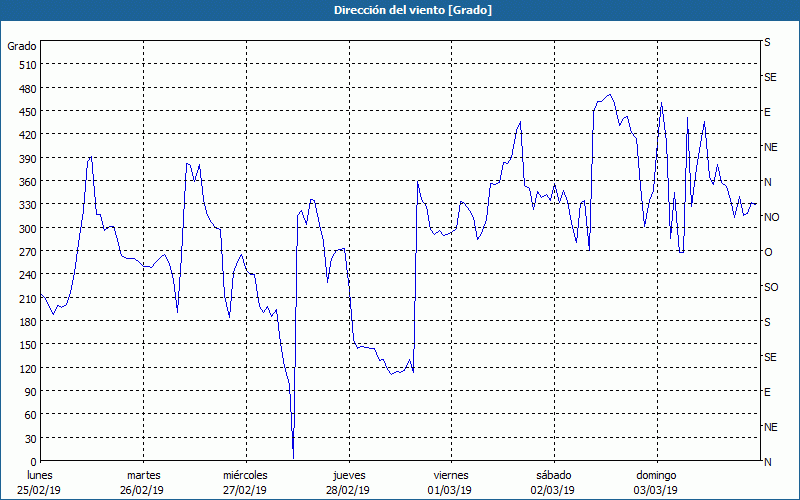Select the date 01/03/19

[x=449, y=490]
